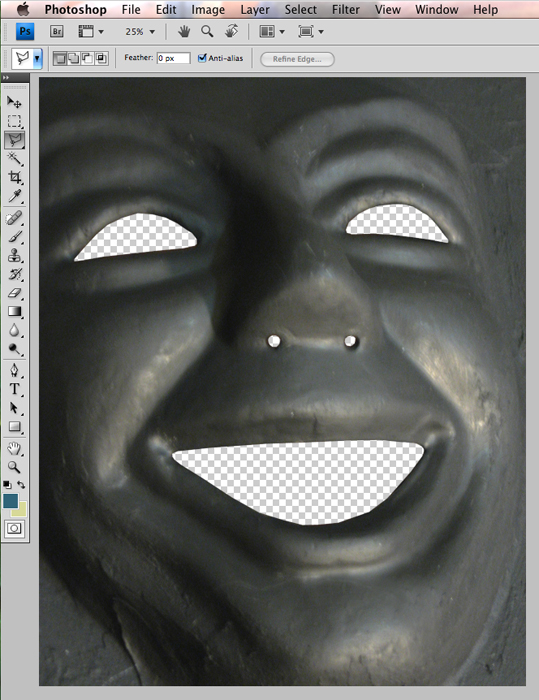Select the Pen tool
This screenshot has width=539, height=700.
[14, 370]
